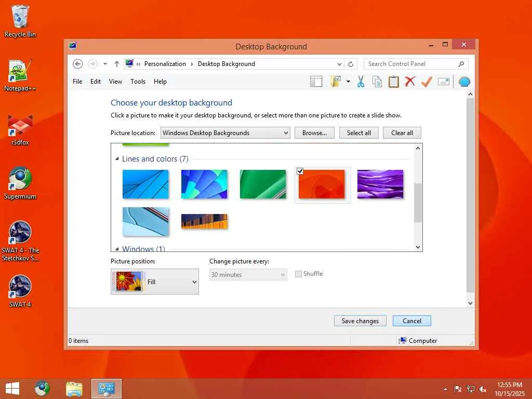Select the Notepad++ desktop shortcut
Viewport: 532px width, 399px height.
[20, 75]
